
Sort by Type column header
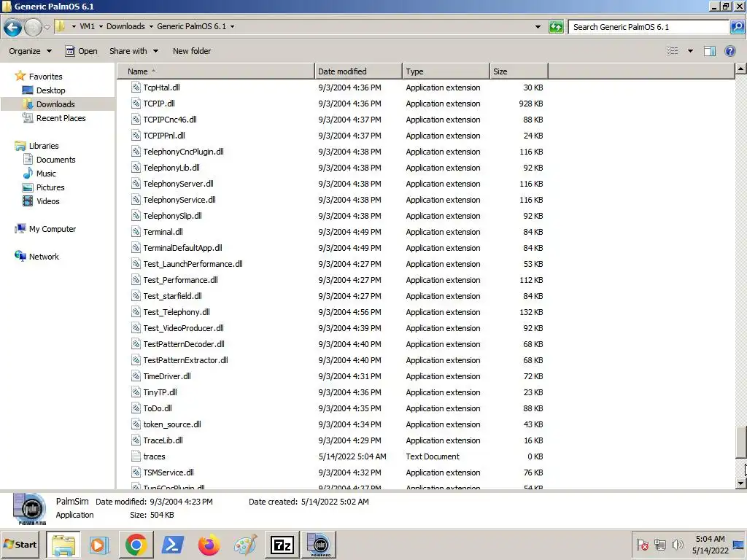[x=446, y=71]
